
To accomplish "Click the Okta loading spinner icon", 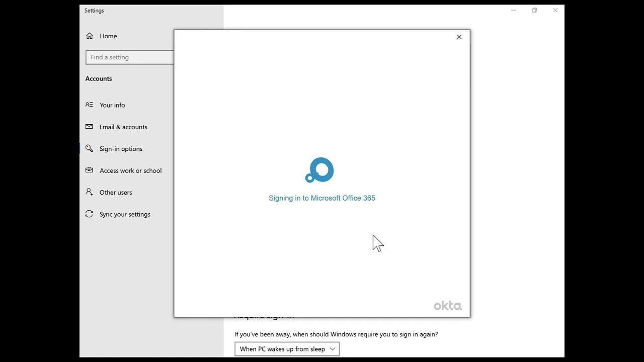I will pos(319,170).
